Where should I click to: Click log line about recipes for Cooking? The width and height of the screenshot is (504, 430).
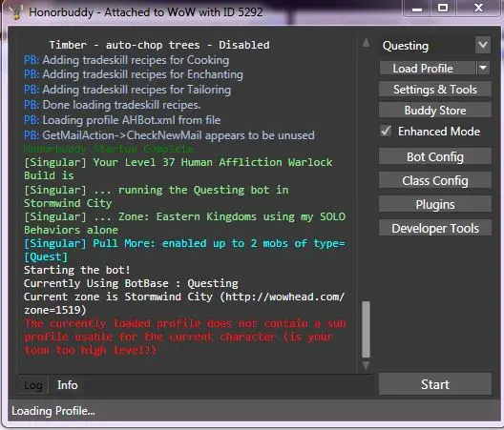pos(126,60)
